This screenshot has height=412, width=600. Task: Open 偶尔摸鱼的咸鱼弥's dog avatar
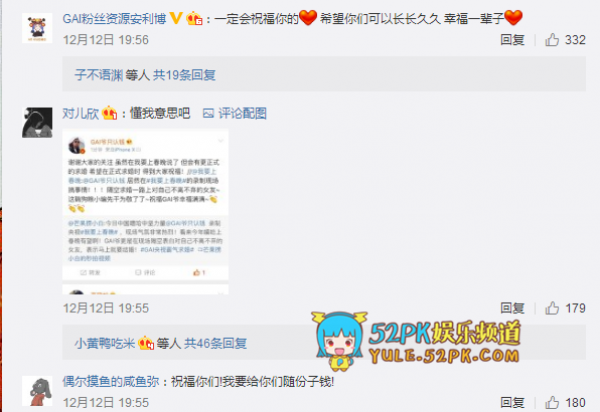[37, 391]
